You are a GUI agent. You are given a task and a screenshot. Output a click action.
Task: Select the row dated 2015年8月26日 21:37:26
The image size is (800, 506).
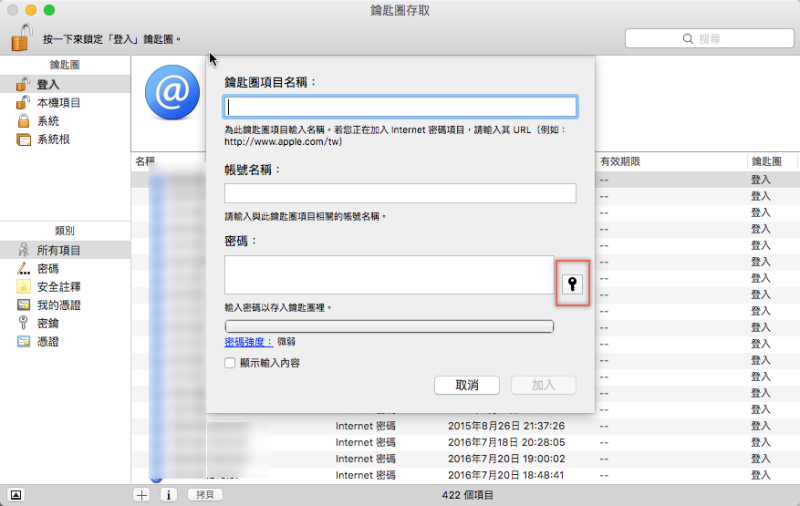pyautogui.click(x=465, y=426)
